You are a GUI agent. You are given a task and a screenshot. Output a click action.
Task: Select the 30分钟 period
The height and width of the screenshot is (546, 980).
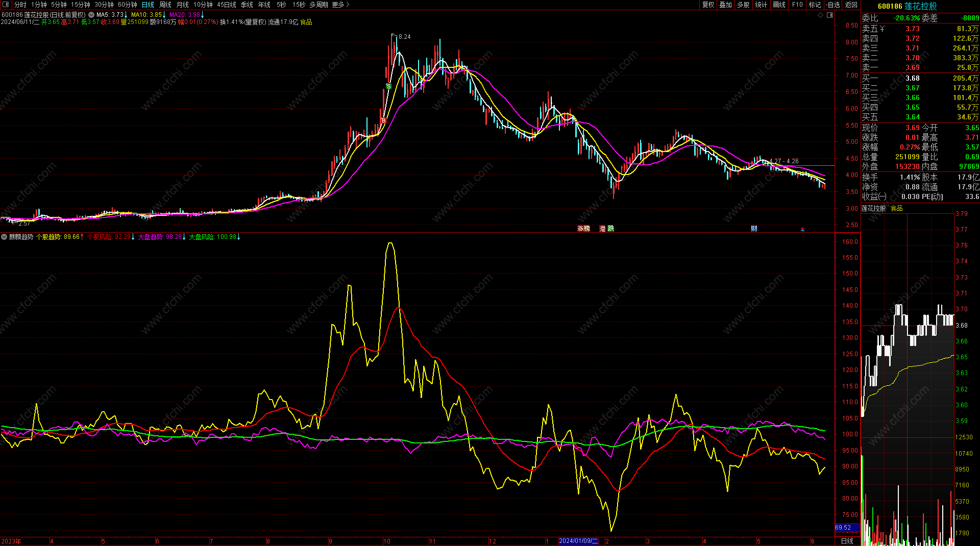pos(104,5)
